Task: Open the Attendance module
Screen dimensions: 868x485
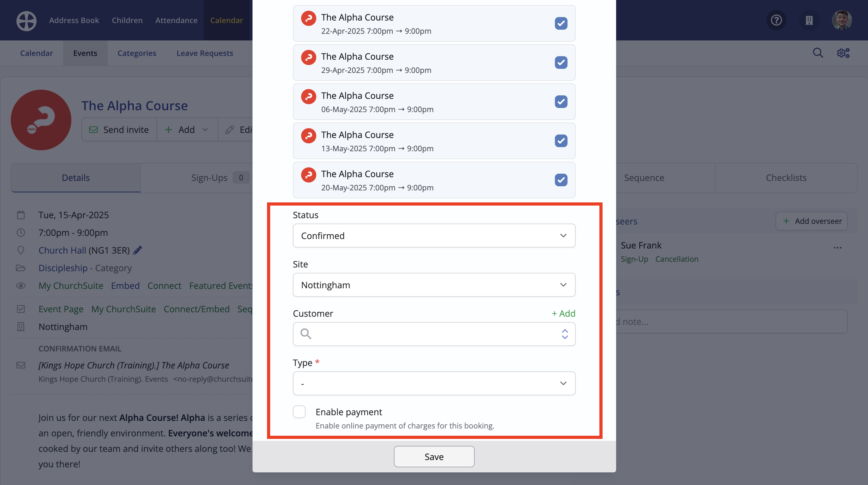Action: (x=176, y=20)
